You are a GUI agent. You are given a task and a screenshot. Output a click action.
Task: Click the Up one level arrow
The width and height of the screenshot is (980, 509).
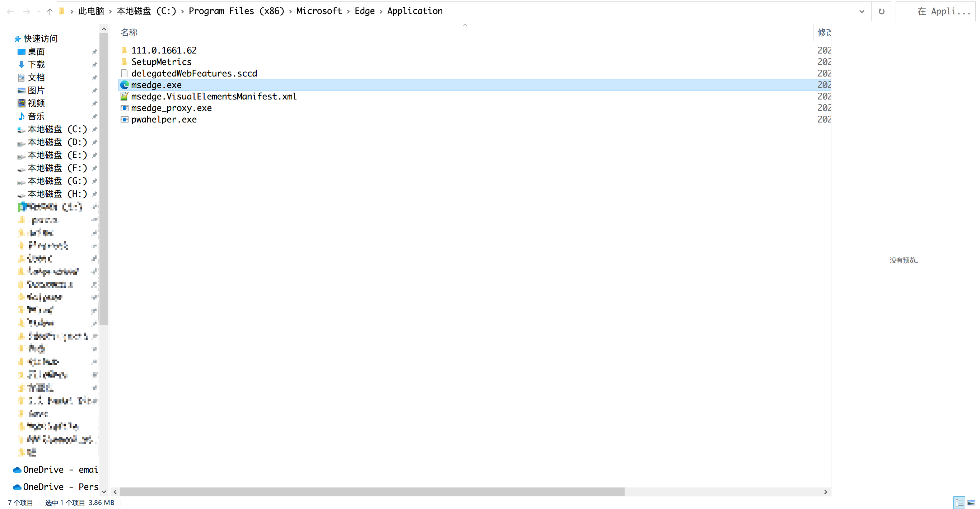tap(50, 11)
